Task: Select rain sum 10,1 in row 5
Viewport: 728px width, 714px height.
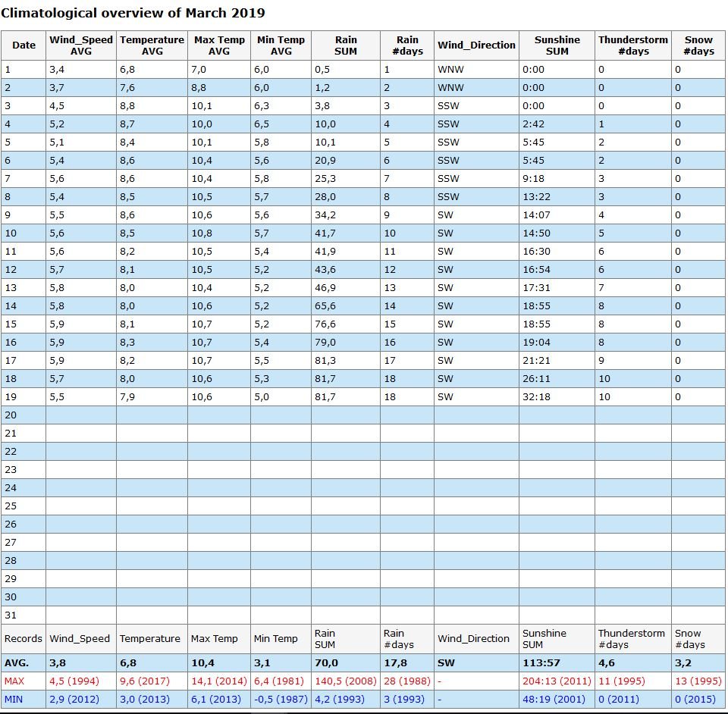Action: coord(325,142)
